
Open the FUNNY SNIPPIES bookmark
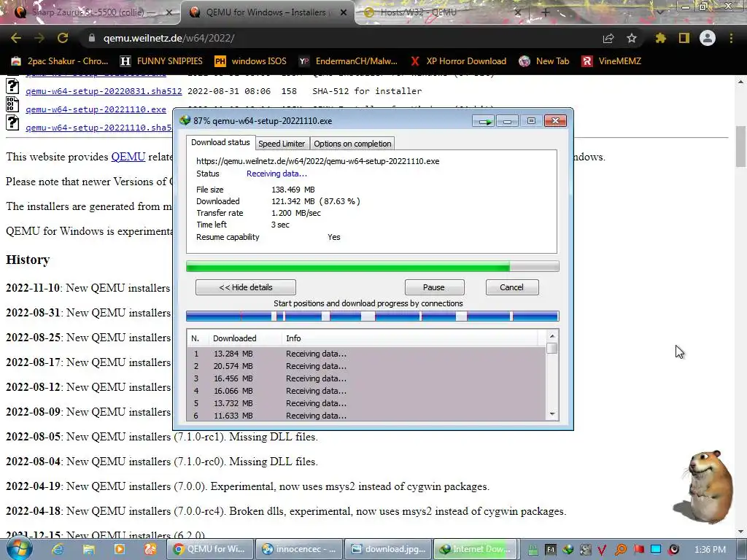click(161, 61)
